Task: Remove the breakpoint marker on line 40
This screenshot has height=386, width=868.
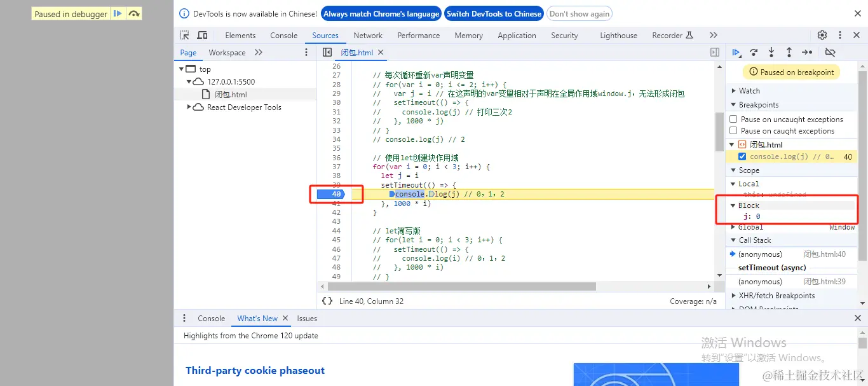Action: pos(330,194)
